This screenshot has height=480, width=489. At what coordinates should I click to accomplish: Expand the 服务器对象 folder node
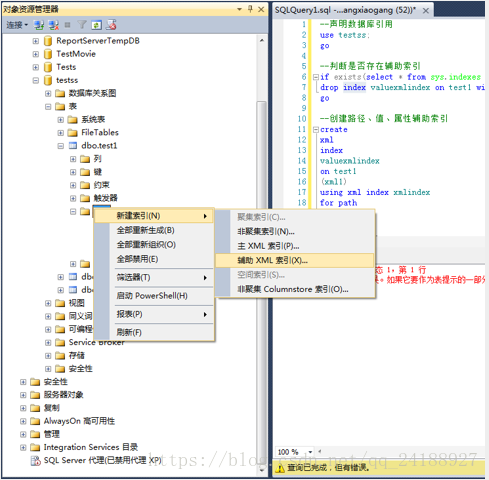(23, 395)
